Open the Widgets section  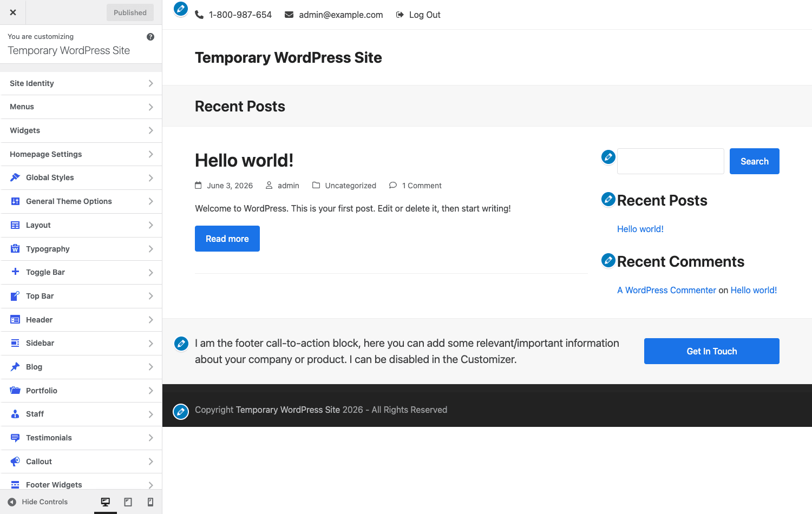click(81, 130)
